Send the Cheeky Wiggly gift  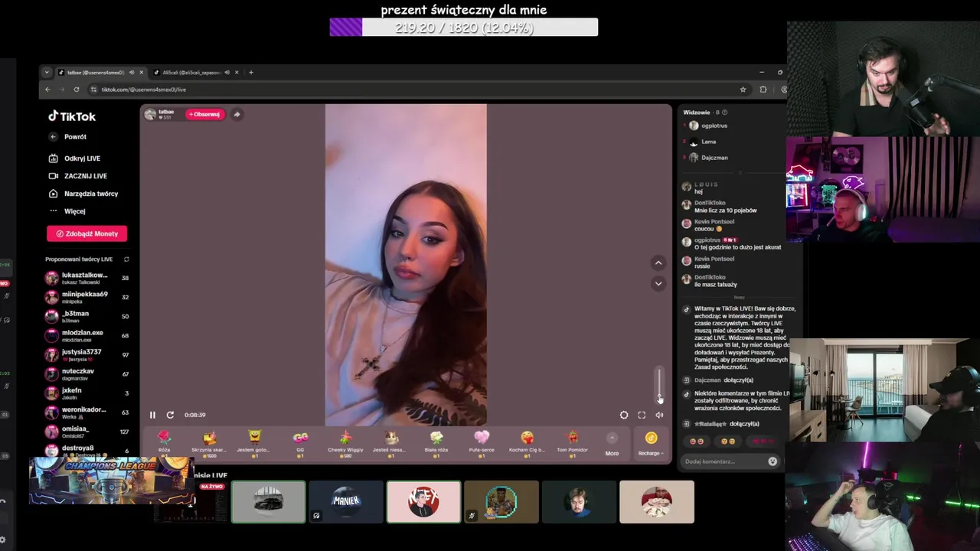click(345, 443)
